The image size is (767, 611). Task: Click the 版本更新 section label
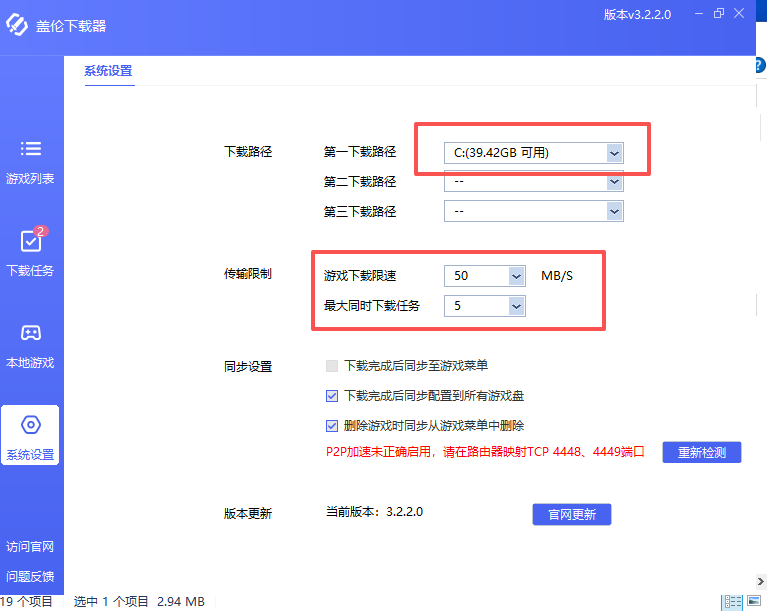(248, 514)
